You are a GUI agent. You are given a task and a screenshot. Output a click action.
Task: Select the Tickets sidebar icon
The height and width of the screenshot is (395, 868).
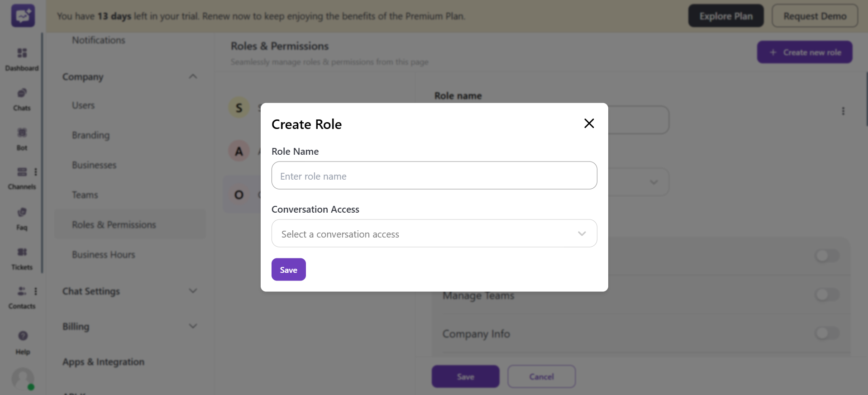coord(22,256)
